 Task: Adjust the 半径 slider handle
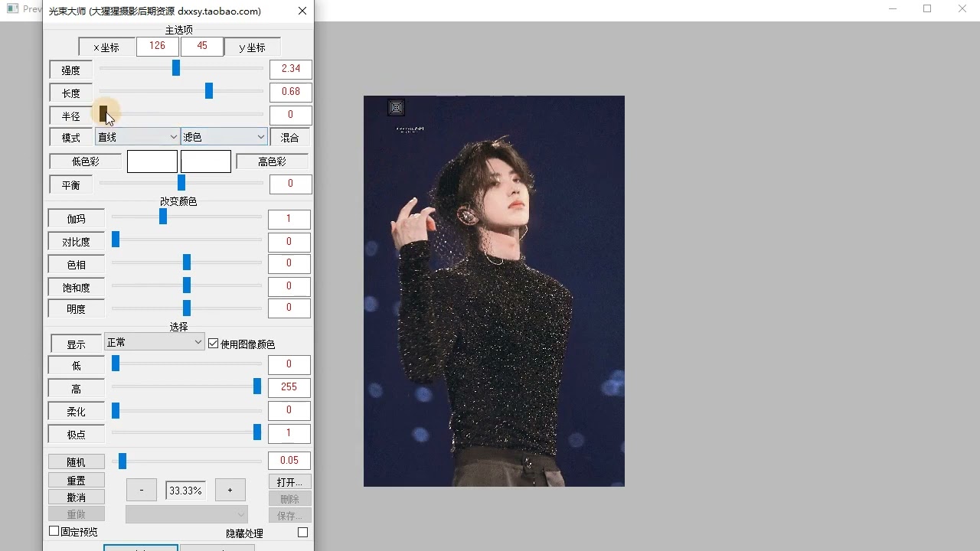pyautogui.click(x=103, y=114)
